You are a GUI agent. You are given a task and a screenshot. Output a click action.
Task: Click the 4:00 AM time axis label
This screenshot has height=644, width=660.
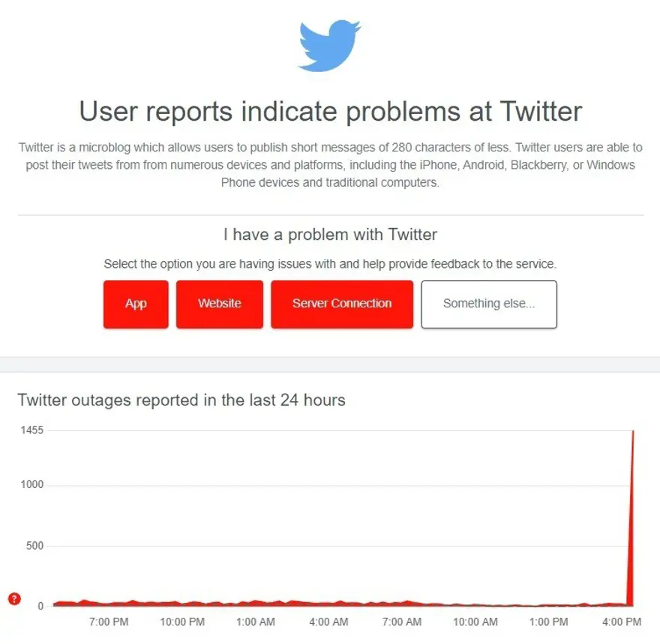coord(328,622)
